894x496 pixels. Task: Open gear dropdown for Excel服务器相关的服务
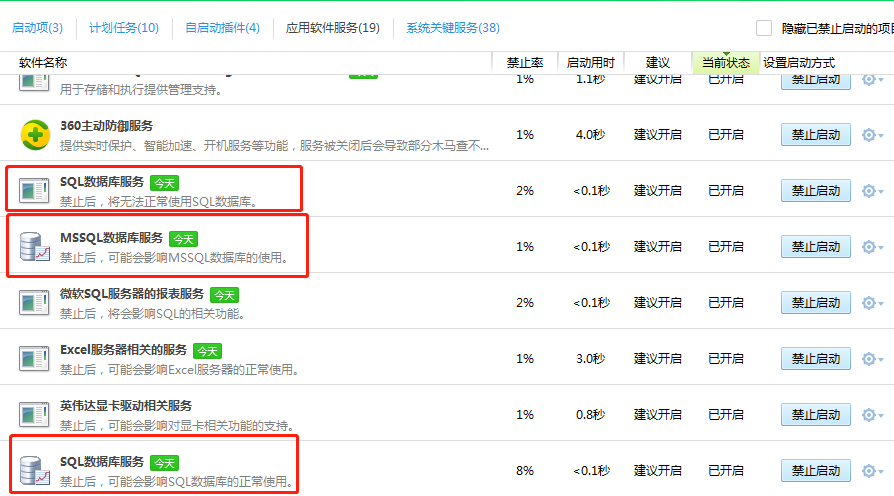point(872,359)
